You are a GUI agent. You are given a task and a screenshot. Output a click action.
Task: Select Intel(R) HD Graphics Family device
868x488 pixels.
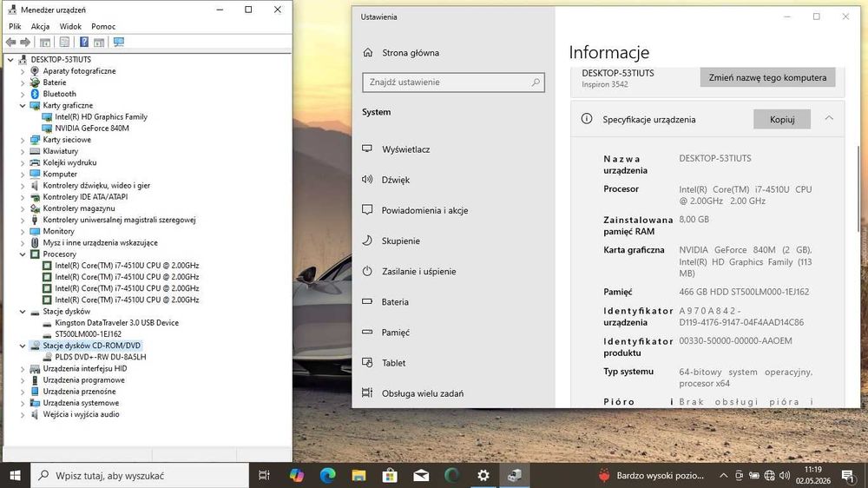(x=101, y=117)
